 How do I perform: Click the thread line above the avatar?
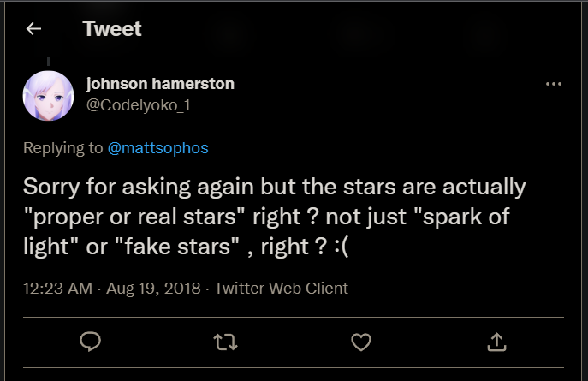(48, 61)
